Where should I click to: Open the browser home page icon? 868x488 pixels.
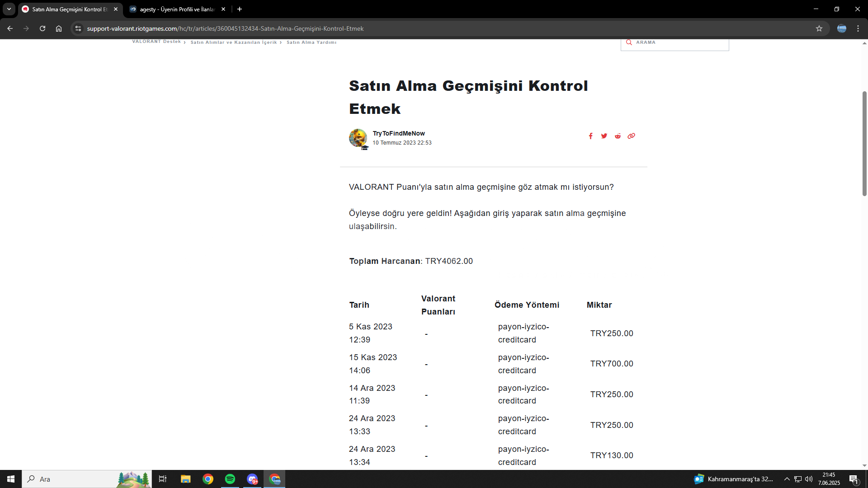(x=59, y=28)
